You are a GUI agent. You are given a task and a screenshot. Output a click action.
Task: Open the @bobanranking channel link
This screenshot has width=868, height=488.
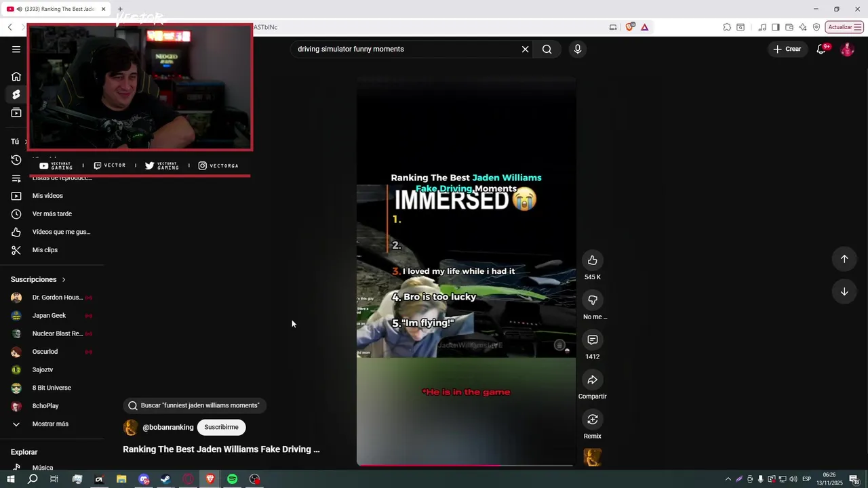pyautogui.click(x=168, y=427)
